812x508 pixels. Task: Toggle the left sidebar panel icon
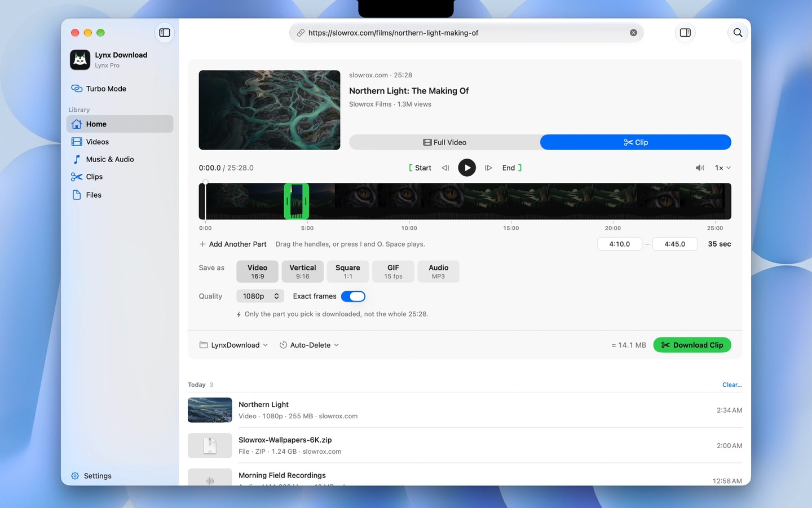[x=165, y=33]
